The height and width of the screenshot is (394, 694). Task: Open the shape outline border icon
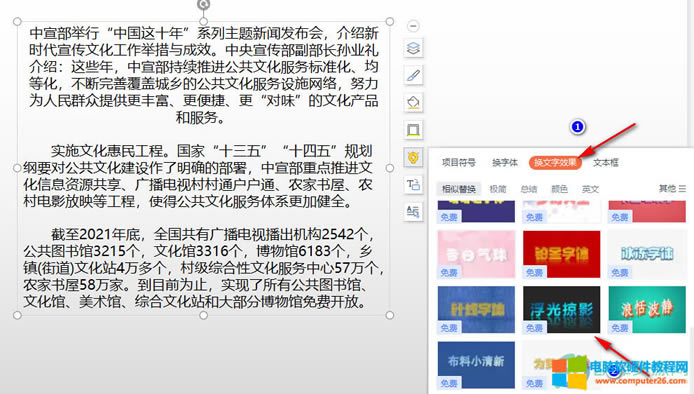pyautogui.click(x=413, y=130)
